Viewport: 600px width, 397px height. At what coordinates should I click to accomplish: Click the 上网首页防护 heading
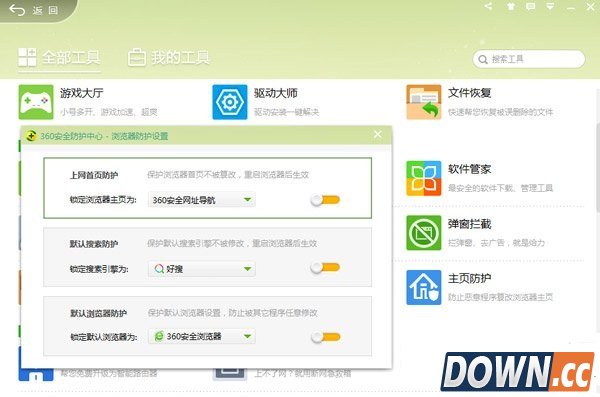(x=94, y=175)
